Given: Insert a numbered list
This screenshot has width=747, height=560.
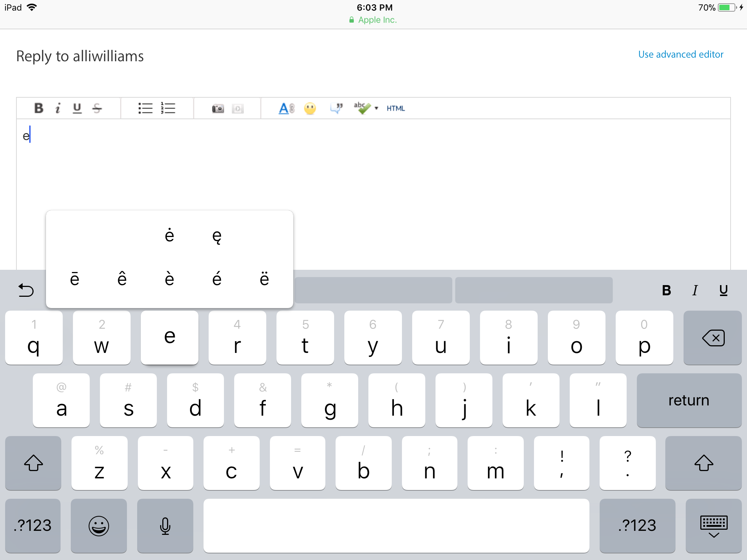Looking at the screenshot, I should pos(168,108).
